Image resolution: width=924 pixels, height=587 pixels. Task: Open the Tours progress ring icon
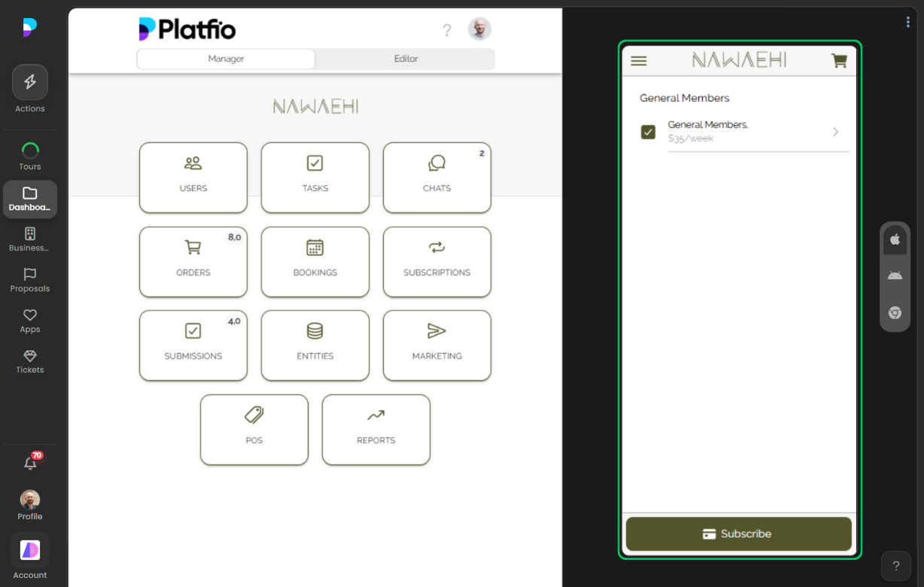pos(30,151)
